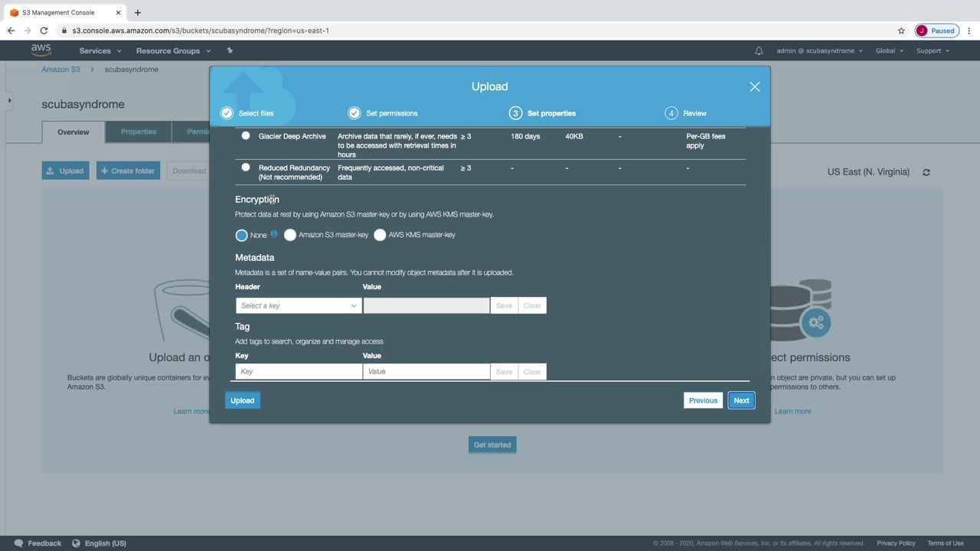Viewport: 980px width, 551px height.
Task: Open the Chrome menu dots
Action: (969, 31)
